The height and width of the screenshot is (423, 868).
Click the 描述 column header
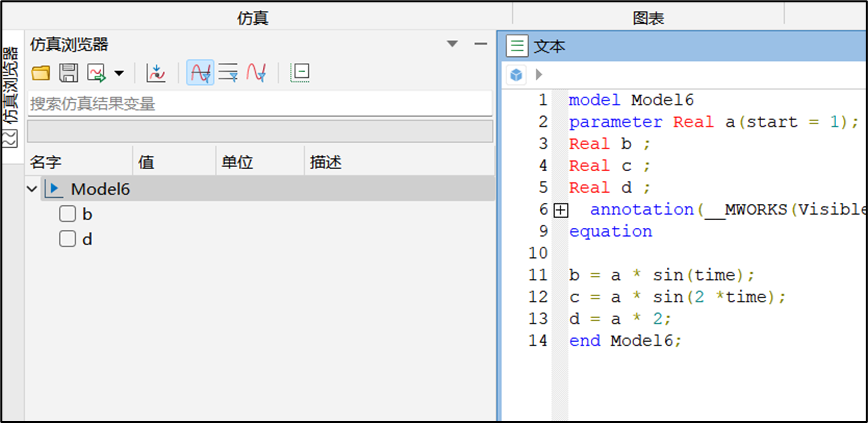coord(399,162)
